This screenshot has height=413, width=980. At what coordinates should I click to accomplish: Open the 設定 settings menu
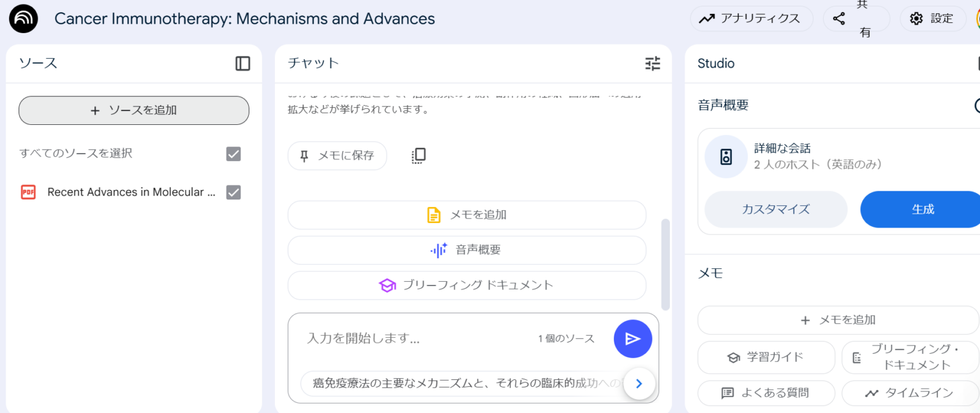[x=932, y=18]
